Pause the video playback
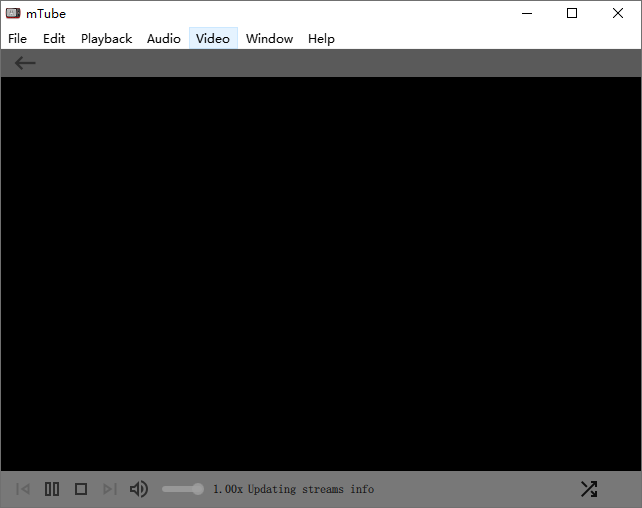Viewport: 642px width, 508px height. tap(52, 489)
